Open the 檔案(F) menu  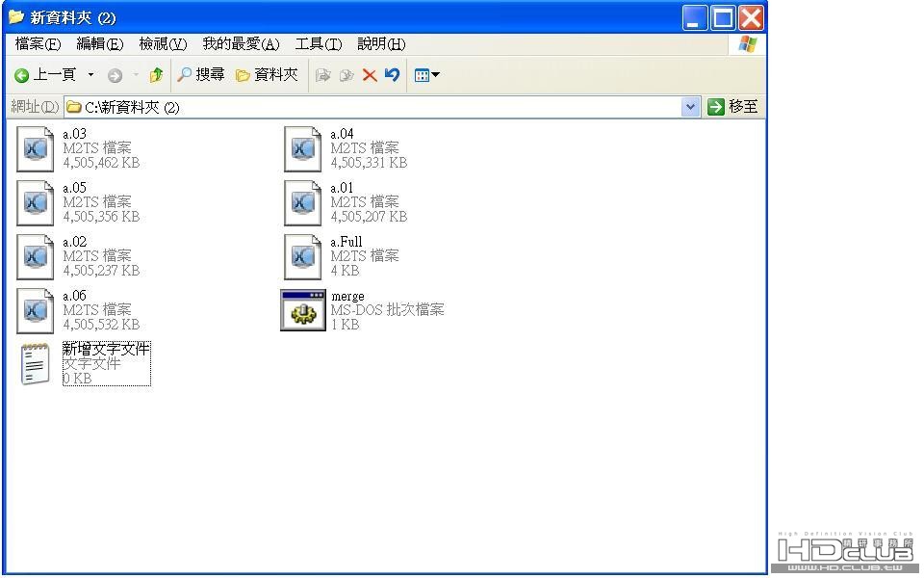point(38,44)
